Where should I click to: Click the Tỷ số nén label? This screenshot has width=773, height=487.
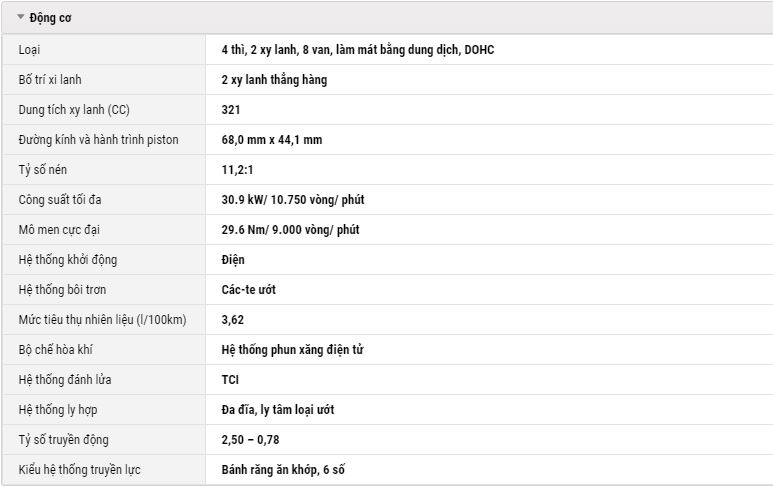42,170
